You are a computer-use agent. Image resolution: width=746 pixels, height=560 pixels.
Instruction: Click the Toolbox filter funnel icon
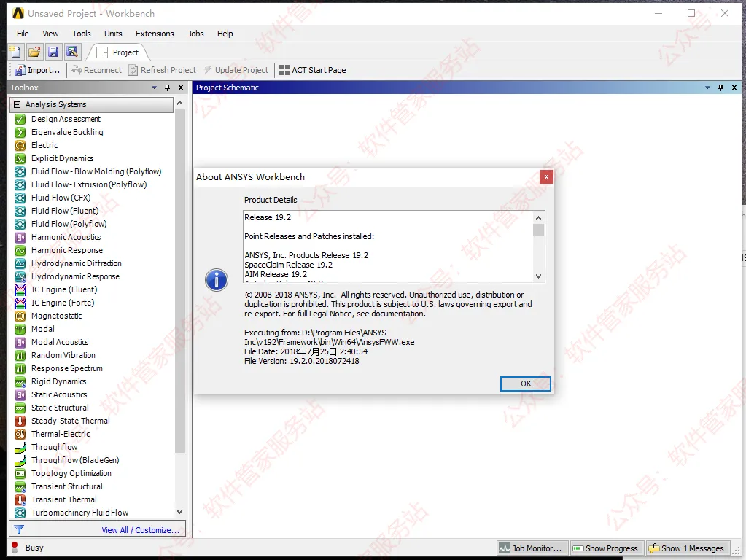[19, 529]
